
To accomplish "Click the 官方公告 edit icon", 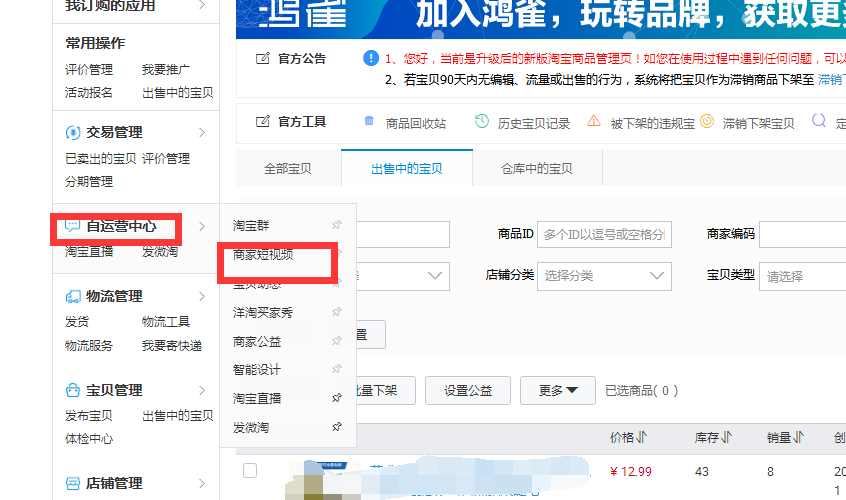I will point(262,58).
